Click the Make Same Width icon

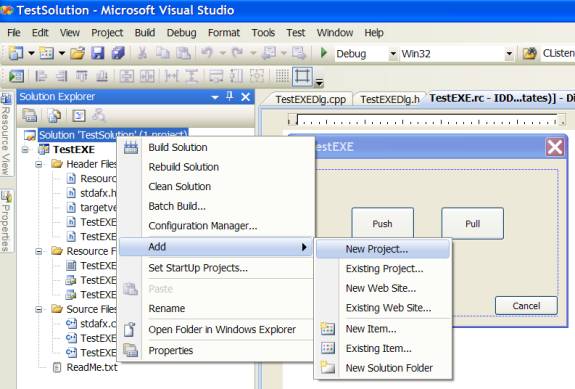216,76
